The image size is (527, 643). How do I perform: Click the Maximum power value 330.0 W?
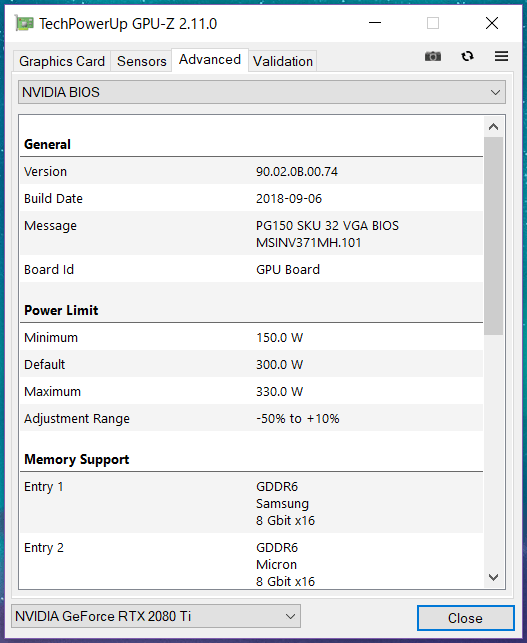pos(280,392)
